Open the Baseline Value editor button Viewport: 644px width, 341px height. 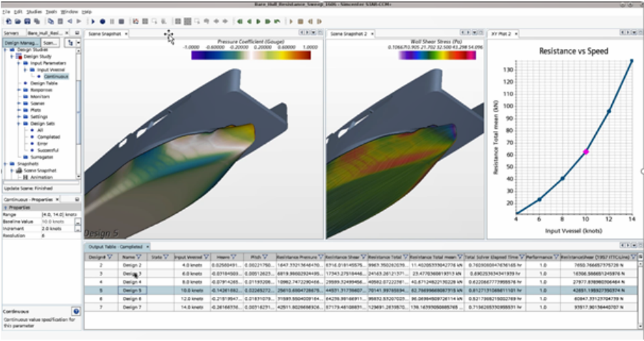point(77,221)
